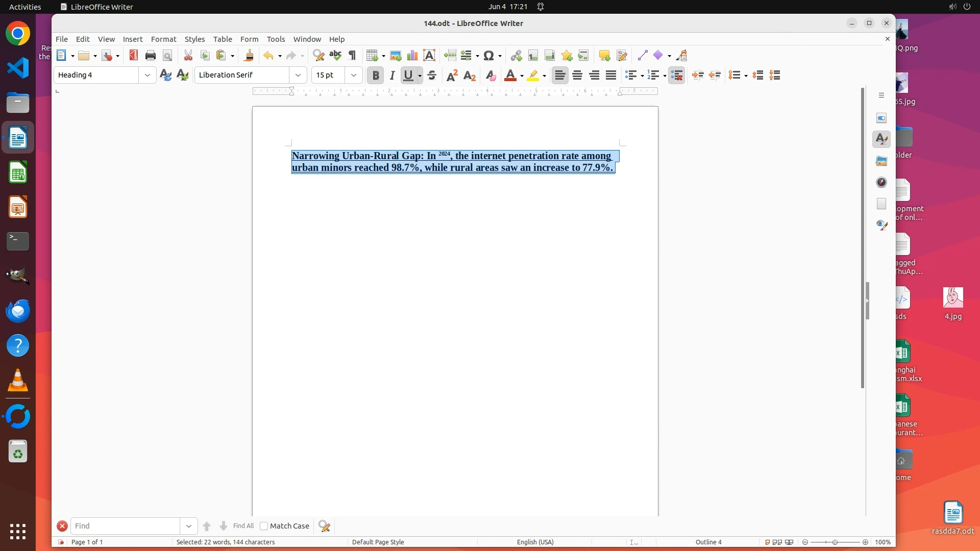Click the Insert Image icon
This screenshot has height=551, width=980.
click(395, 55)
